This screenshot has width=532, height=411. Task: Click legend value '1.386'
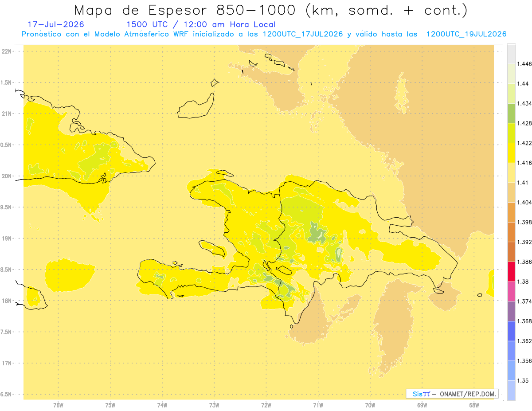[x=524, y=262]
